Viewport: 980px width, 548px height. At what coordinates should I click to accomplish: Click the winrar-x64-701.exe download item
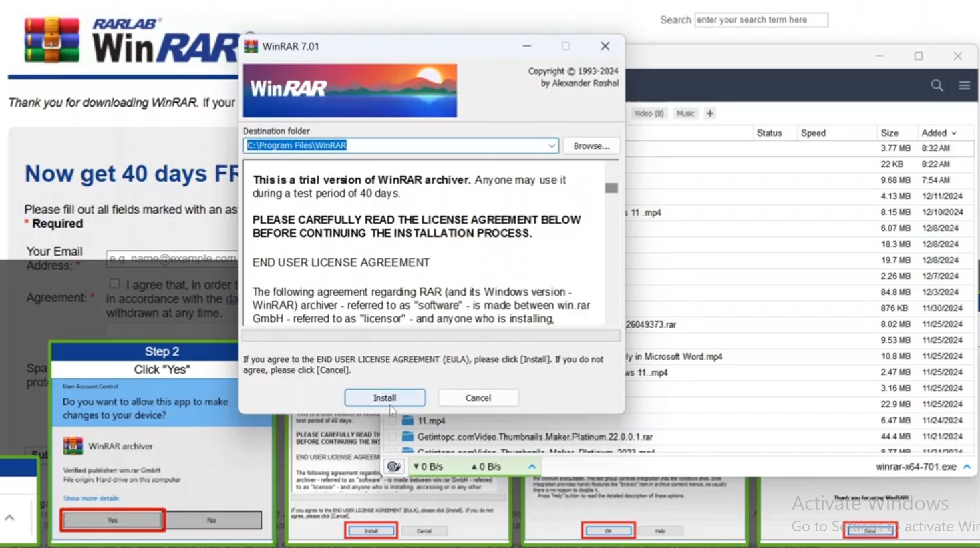click(x=916, y=467)
